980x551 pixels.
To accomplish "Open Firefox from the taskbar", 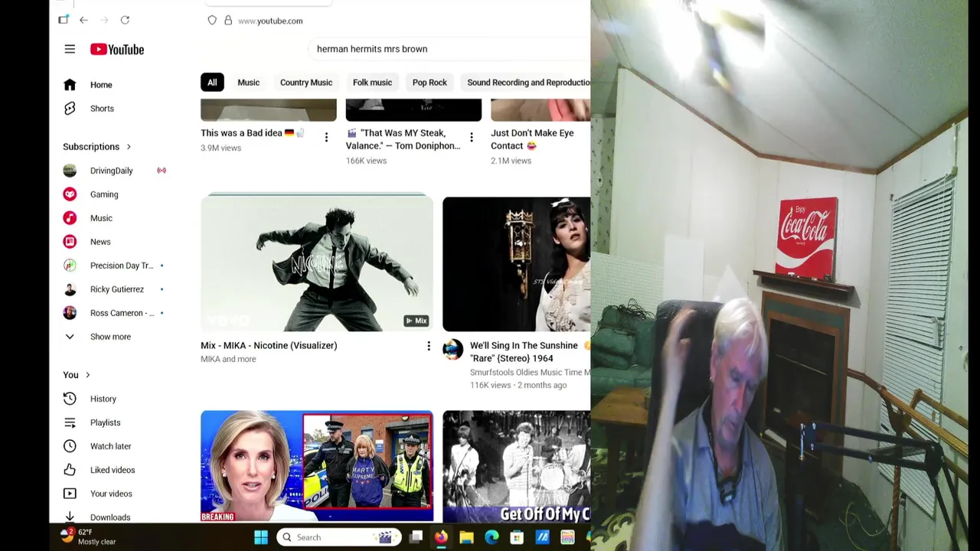I will [441, 537].
